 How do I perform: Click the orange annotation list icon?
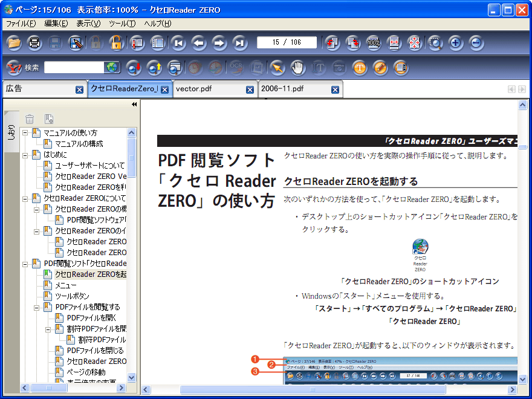[401, 68]
